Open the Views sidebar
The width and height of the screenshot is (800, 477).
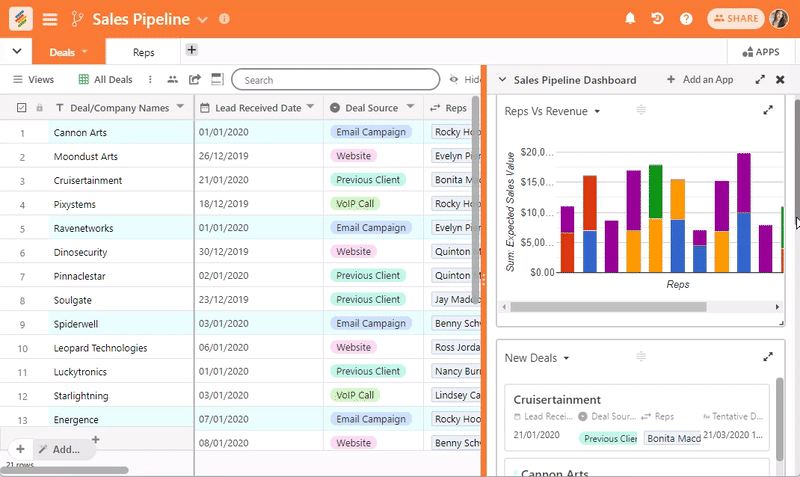coord(34,80)
